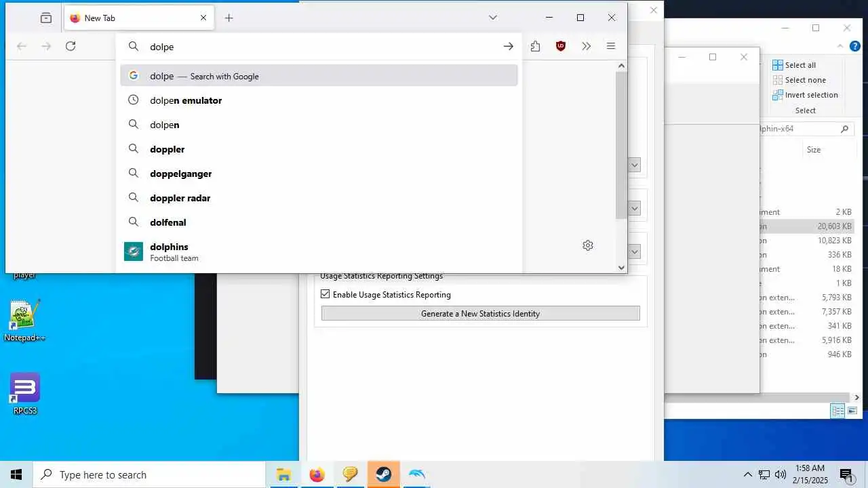Click Select none in File Explorer ribbon
The height and width of the screenshot is (488, 868).
tap(800, 80)
